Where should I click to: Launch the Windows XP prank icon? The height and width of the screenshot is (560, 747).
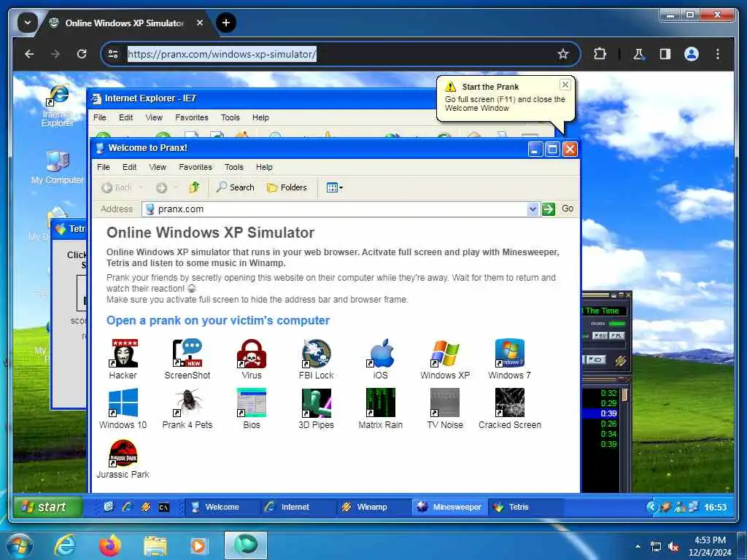(x=445, y=359)
